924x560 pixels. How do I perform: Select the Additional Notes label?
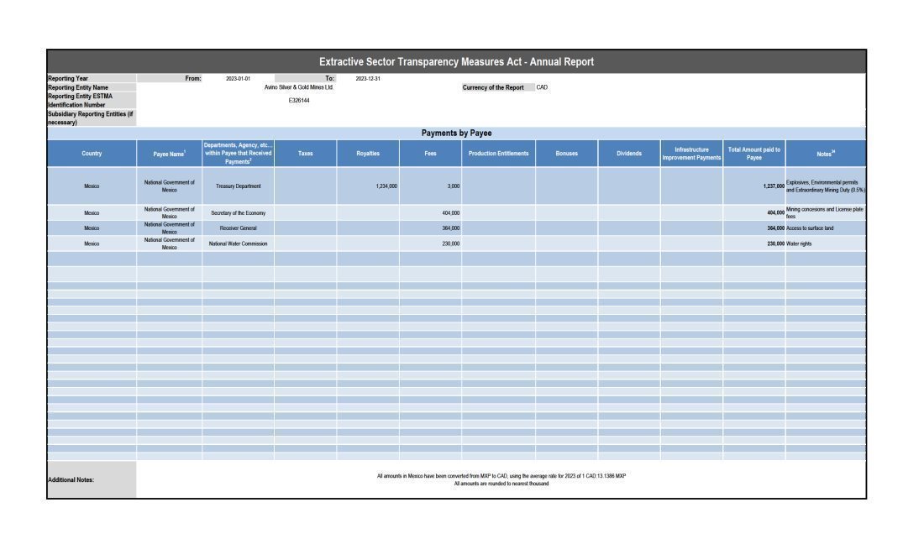click(71, 480)
